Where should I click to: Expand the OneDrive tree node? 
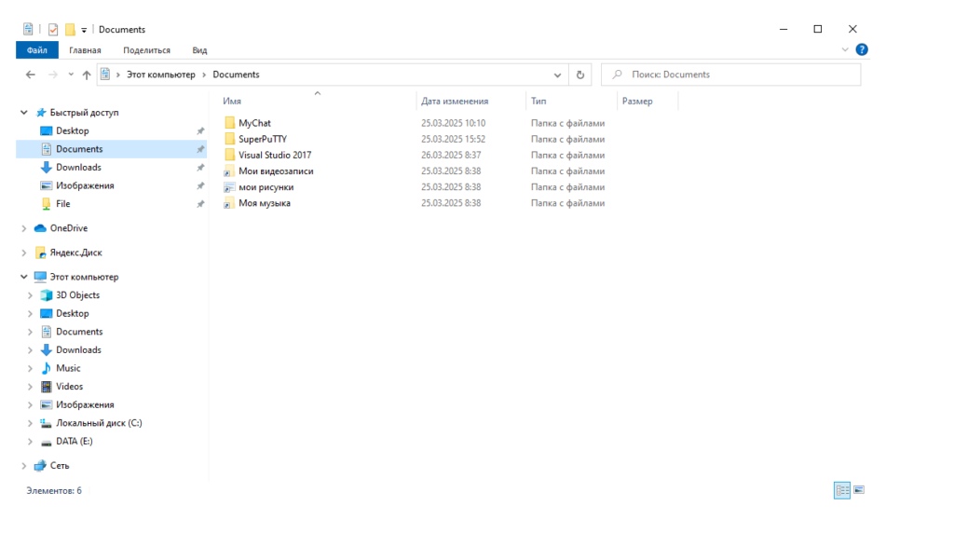tap(24, 228)
